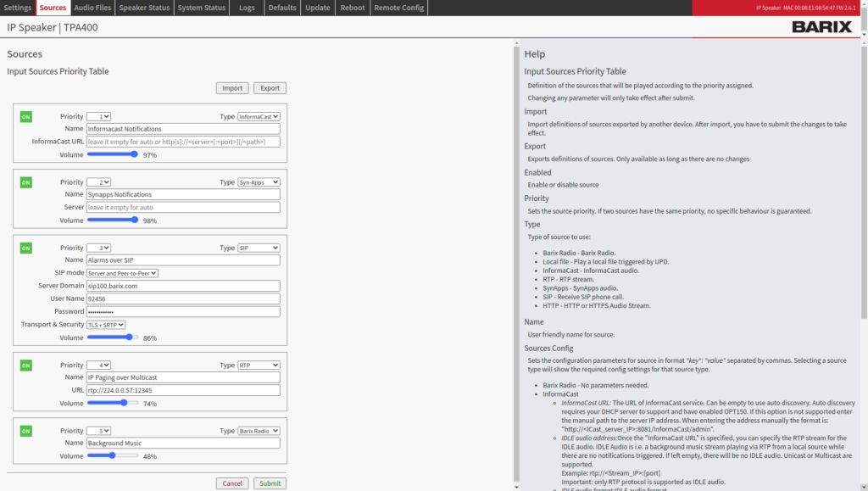Viewport: 868px width, 491px height.
Task: Open the Speaker Status tab
Action: (x=144, y=8)
